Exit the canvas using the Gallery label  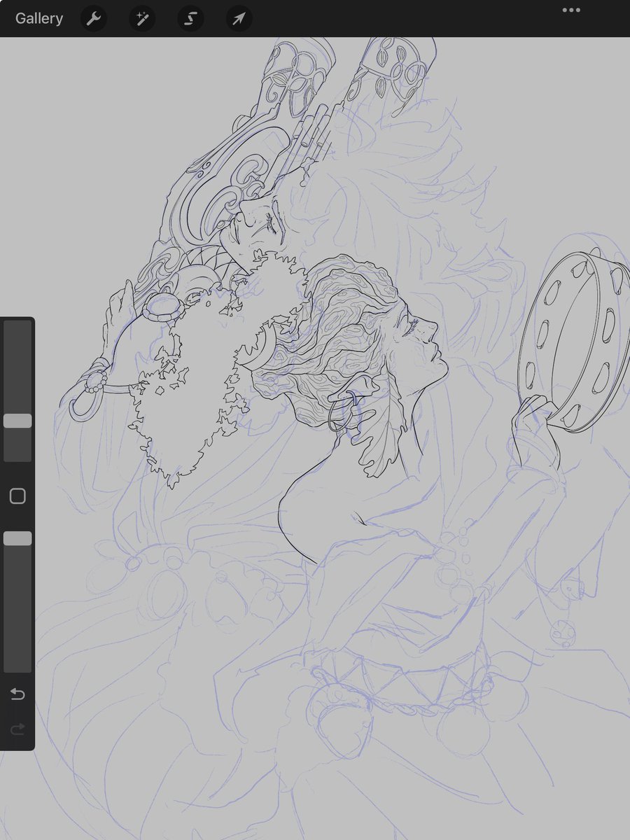tap(38, 19)
